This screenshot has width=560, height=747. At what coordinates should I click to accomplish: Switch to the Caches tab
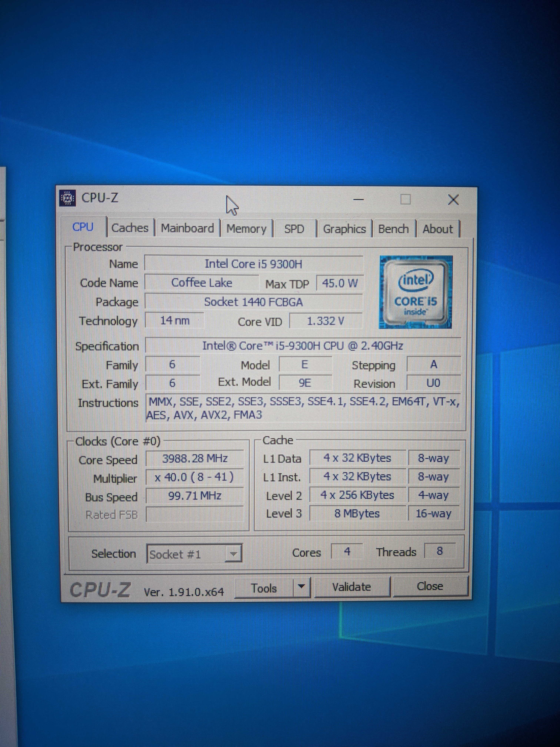[x=130, y=228]
